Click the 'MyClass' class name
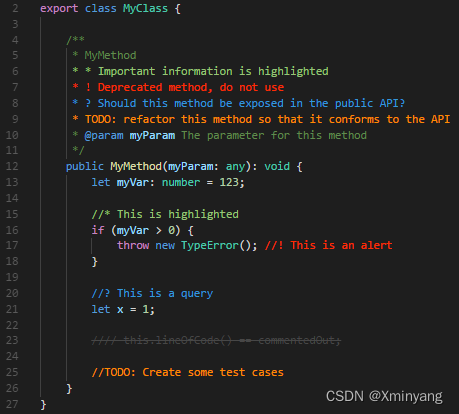This screenshot has width=459, height=414. pos(145,8)
